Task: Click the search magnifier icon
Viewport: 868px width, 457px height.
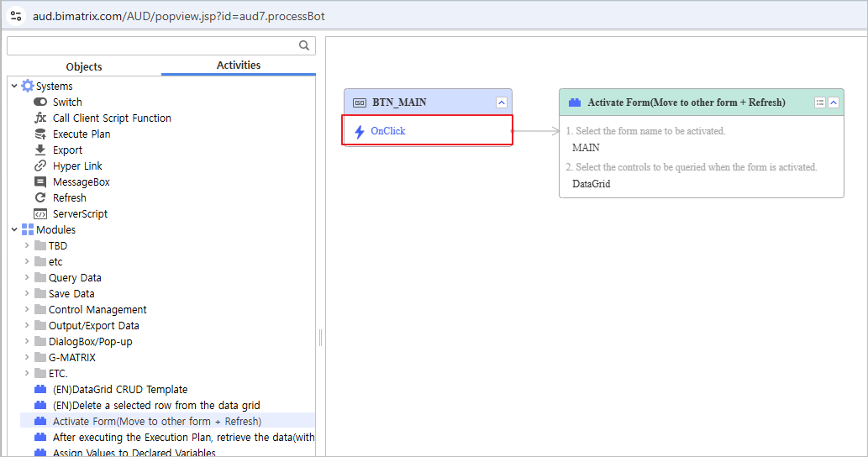Action: pyautogui.click(x=304, y=45)
